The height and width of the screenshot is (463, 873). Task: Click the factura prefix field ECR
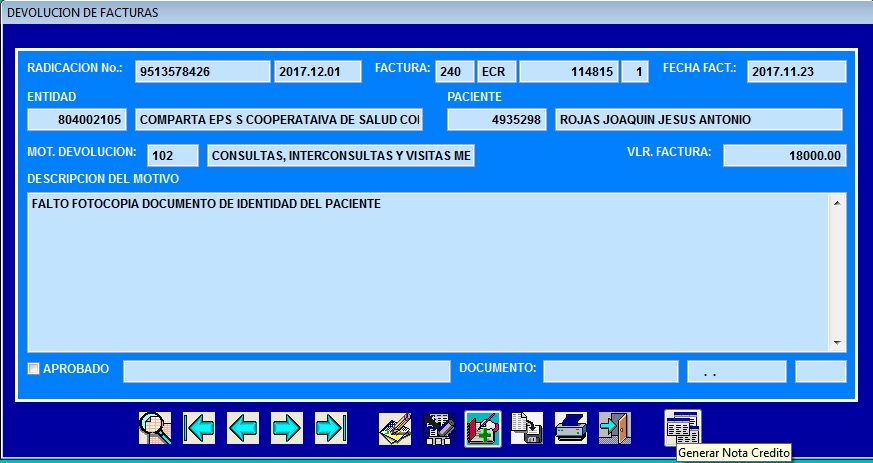(x=497, y=72)
